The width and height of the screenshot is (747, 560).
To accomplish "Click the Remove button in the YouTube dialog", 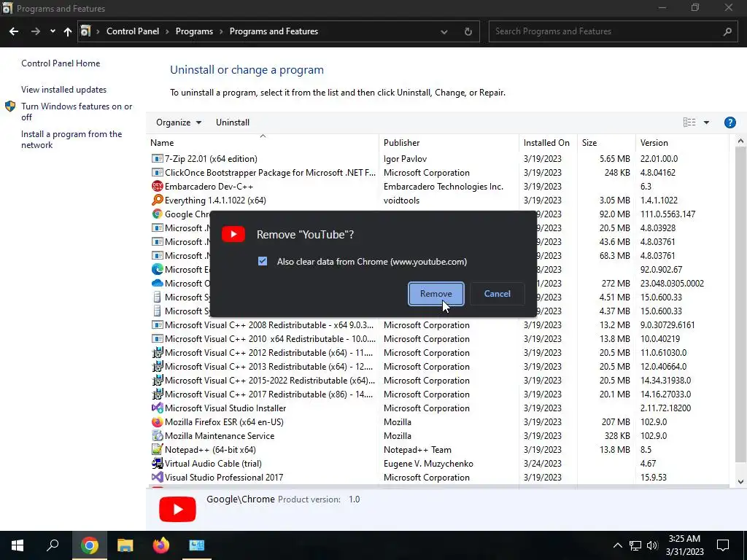I will [x=436, y=294].
